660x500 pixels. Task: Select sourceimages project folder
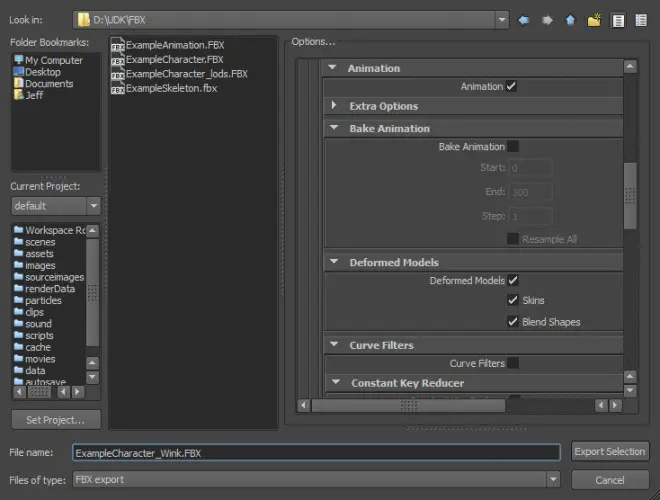pos(49,277)
